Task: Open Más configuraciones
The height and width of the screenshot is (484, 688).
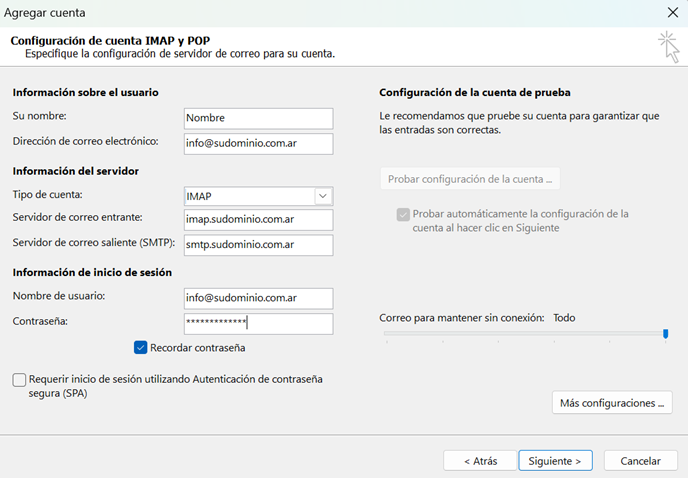Action: [611, 403]
